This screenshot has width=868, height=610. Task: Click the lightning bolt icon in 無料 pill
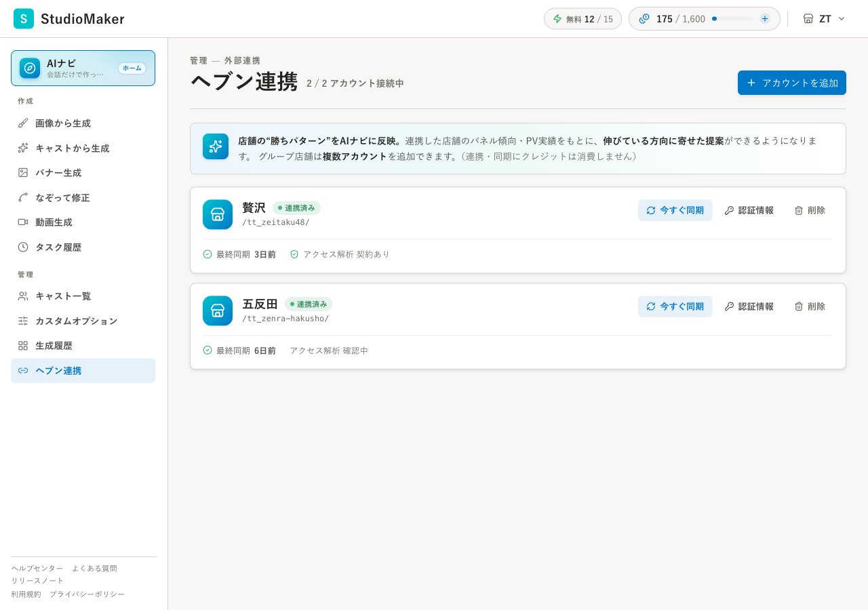(557, 19)
